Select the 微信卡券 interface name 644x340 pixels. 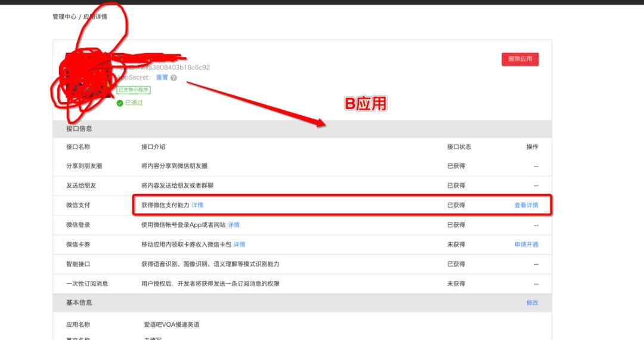coord(78,245)
